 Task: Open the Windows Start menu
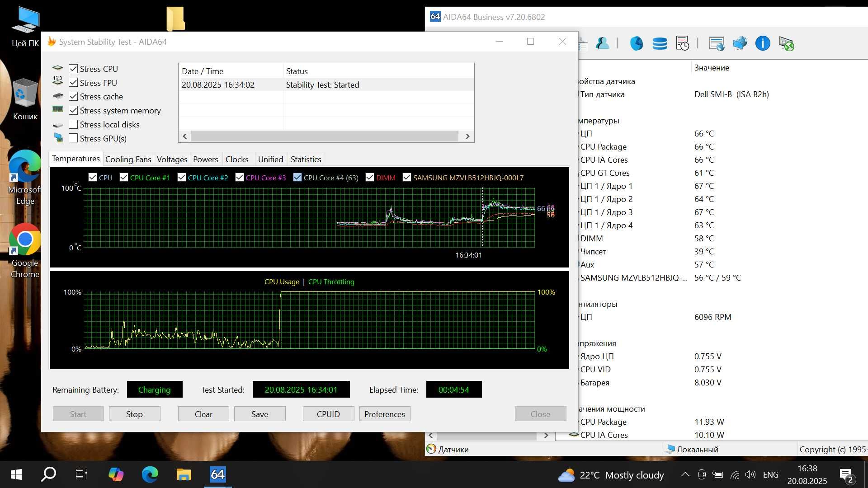(16, 474)
